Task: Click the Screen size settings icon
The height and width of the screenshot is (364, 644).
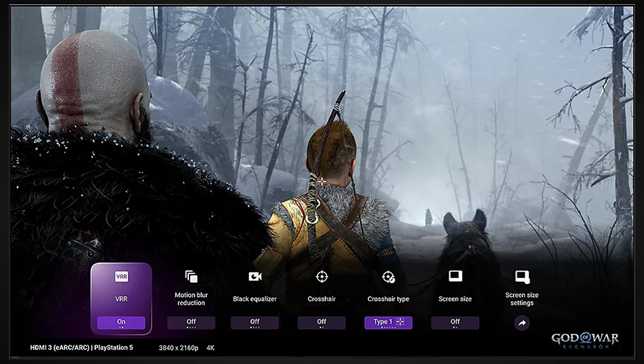Action: tap(522, 276)
